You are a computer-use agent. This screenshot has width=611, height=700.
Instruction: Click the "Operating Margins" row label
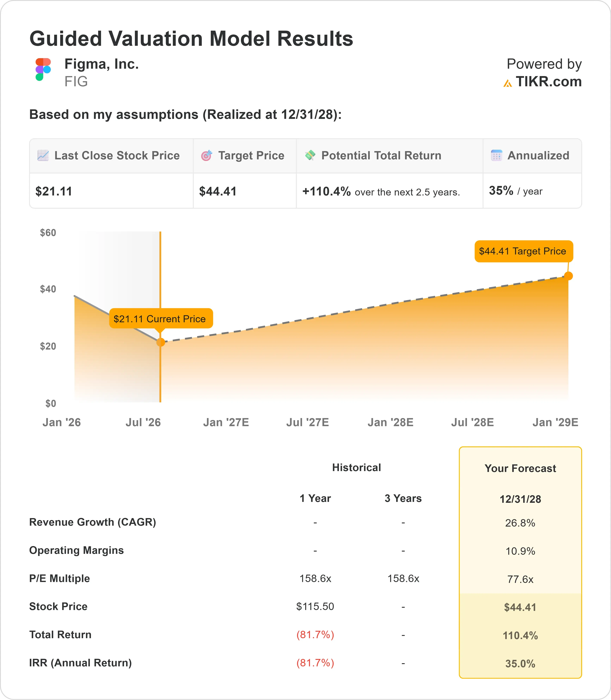[76, 550]
